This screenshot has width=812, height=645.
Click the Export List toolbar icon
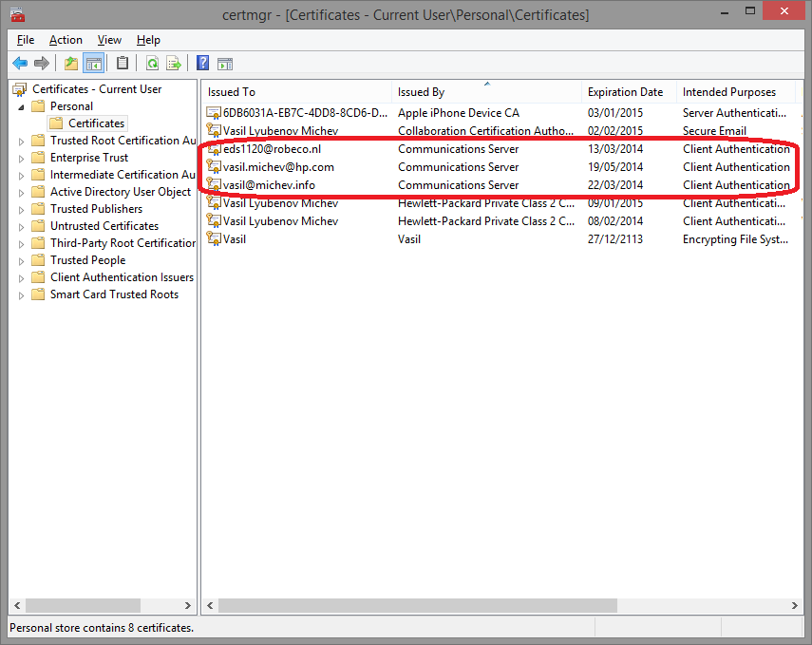[x=174, y=64]
